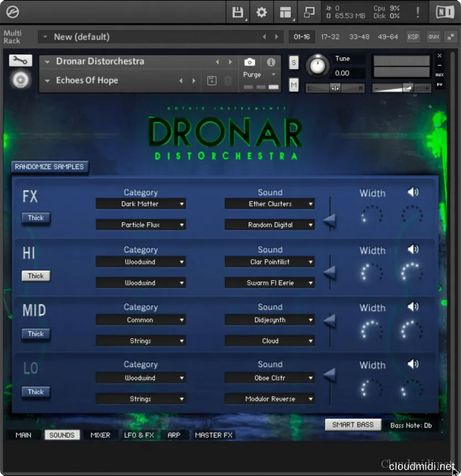This screenshot has height=476, width=461.
Task: Expand the Didjesynth sound dropdown
Action: [x=270, y=320]
